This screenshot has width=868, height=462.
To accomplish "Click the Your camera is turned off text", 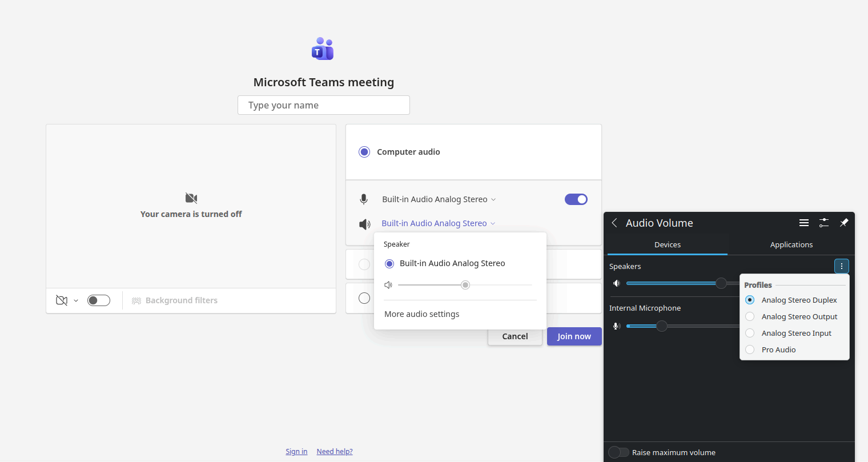I will [x=191, y=214].
